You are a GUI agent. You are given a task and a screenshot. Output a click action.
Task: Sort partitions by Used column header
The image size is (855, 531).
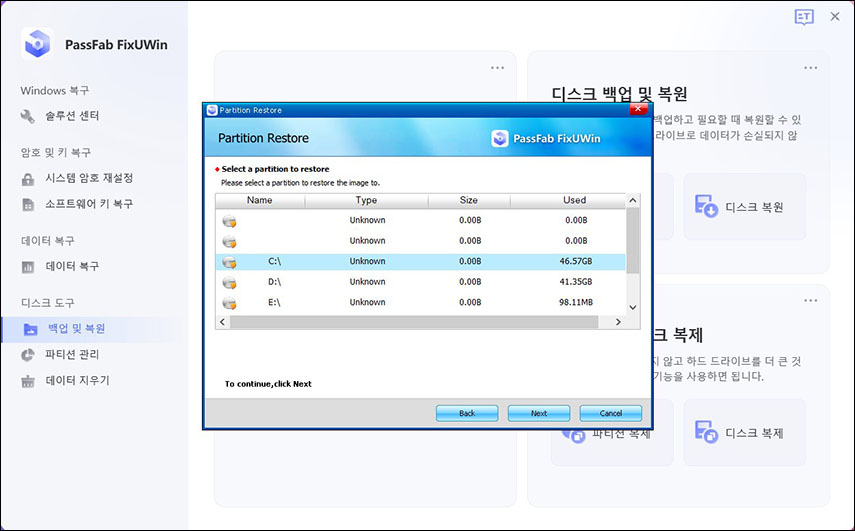[x=574, y=200]
